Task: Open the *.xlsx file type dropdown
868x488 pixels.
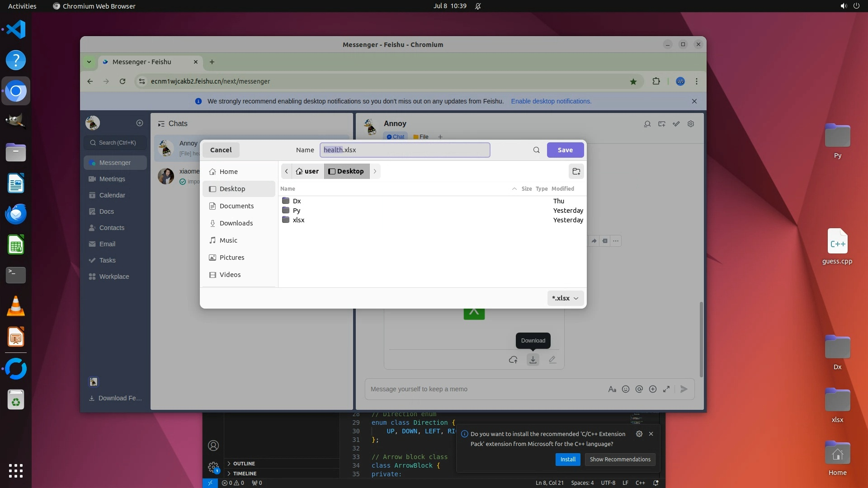Action: [x=565, y=298]
